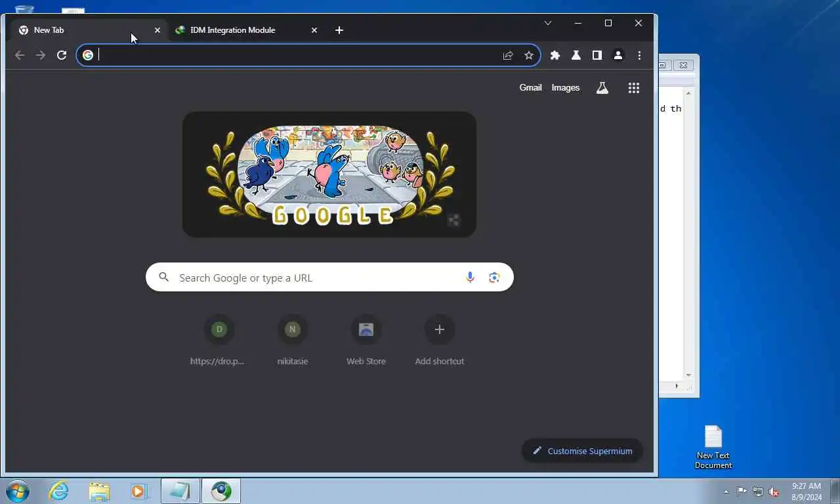Click the Customise Supermium button

pos(582,451)
